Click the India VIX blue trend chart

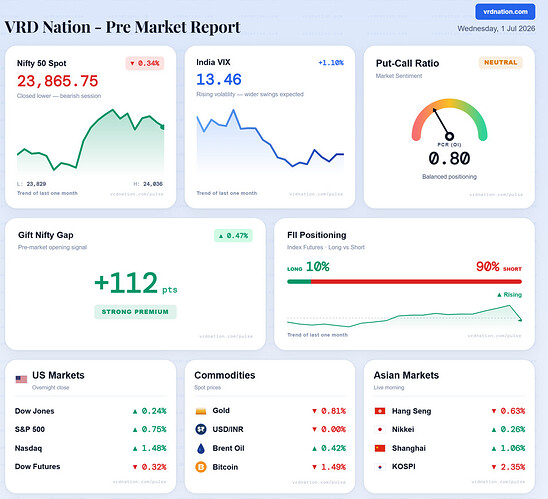pos(270,140)
